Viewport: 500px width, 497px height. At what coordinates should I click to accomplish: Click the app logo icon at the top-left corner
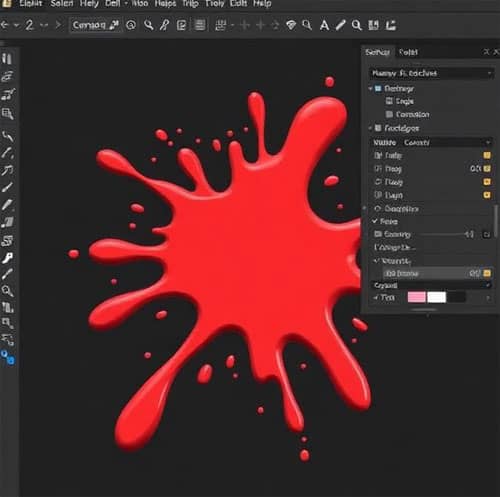coord(7,4)
